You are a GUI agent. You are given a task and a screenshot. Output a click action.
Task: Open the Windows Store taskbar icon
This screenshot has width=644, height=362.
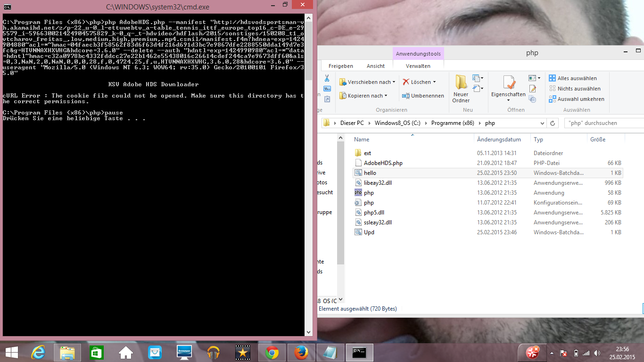(x=96, y=353)
